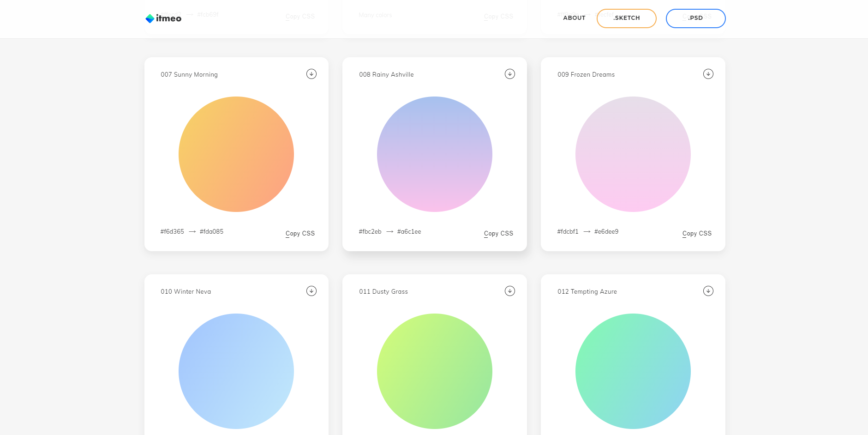Click the itmeo logo
The height and width of the screenshot is (435, 868).
pyautogui.click(x=163, y=18)
